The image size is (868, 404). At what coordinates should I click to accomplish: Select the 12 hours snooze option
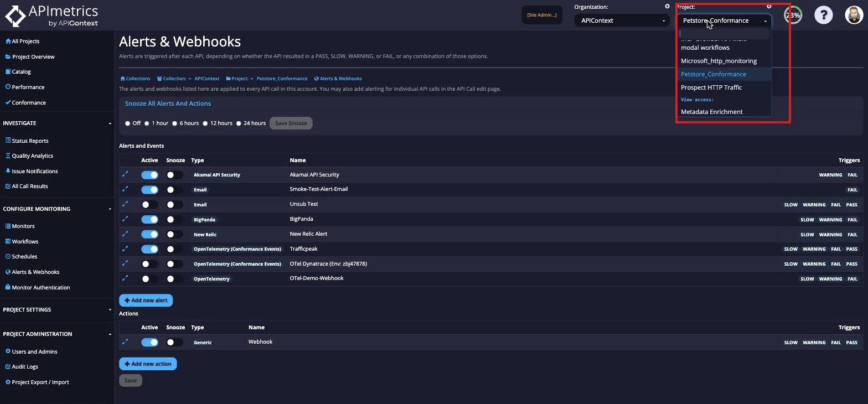pos(205,123)
